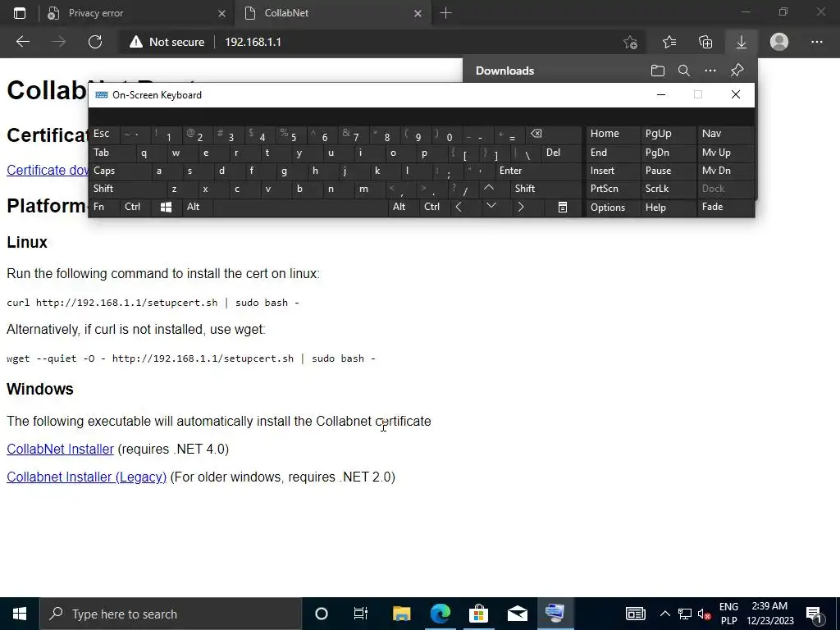Click the Options key on keyboard
840x630 pixels.
613,208
